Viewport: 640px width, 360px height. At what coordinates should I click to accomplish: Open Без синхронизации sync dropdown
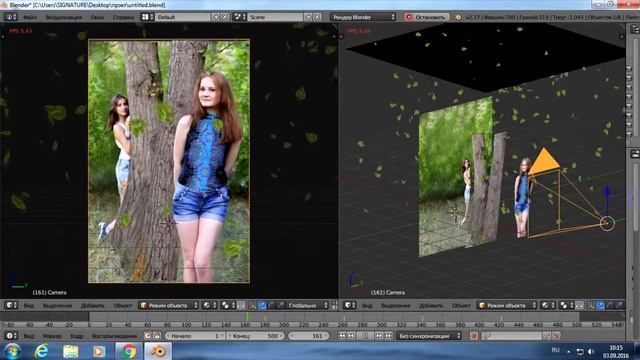[x=429, y=336]
